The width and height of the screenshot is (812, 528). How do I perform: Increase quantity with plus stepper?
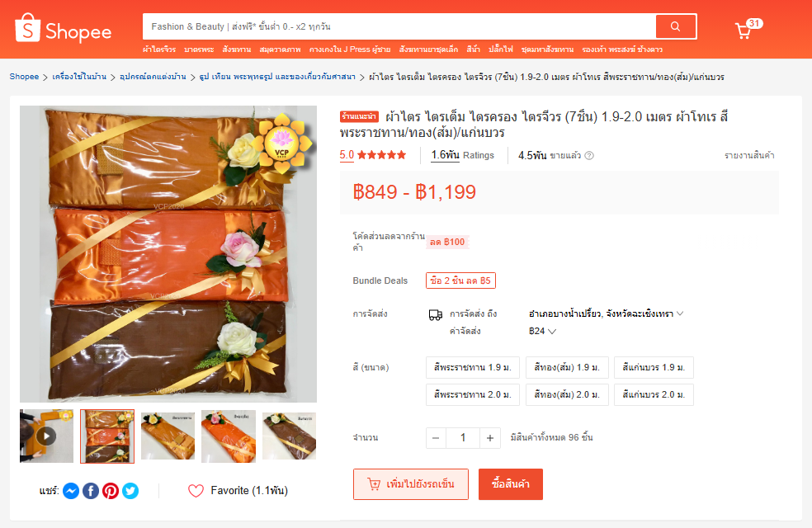490,438
